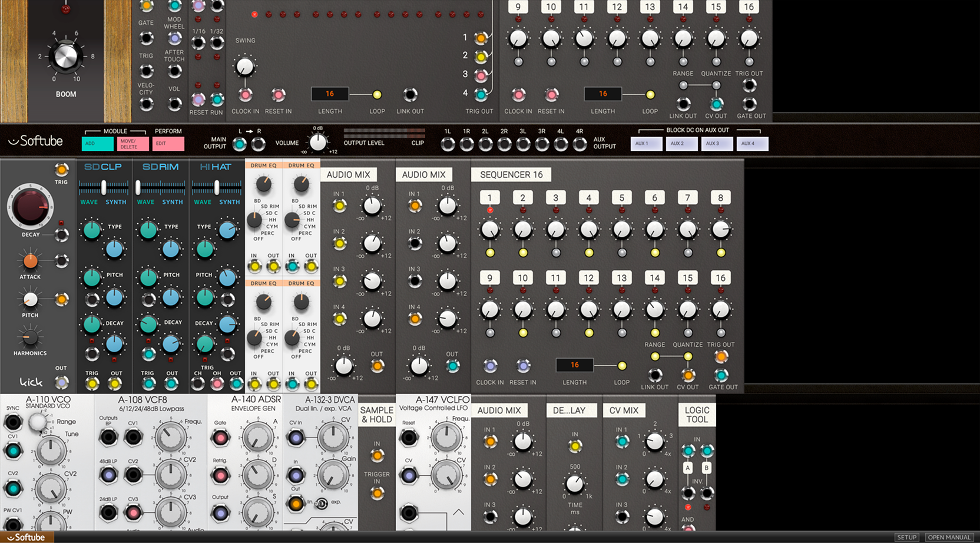980x543 pixels.
Task: Click Kick TRIG jack
Action: point(61,170)
